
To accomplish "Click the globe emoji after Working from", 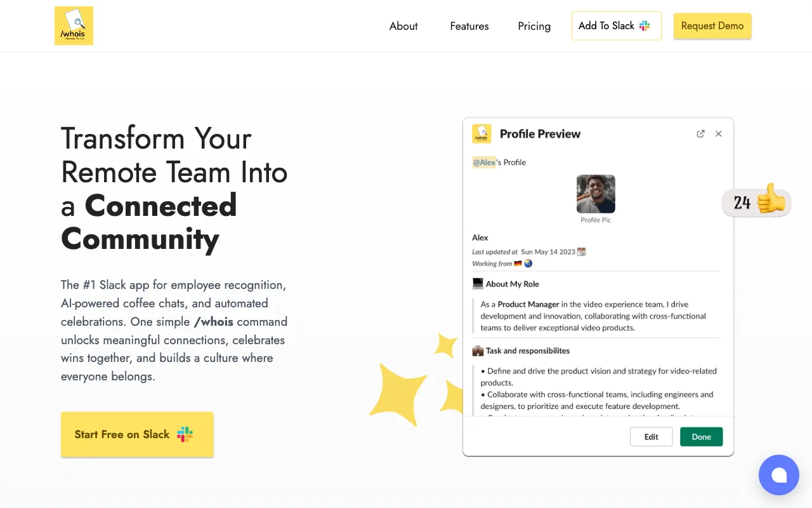I will point(528,264).
